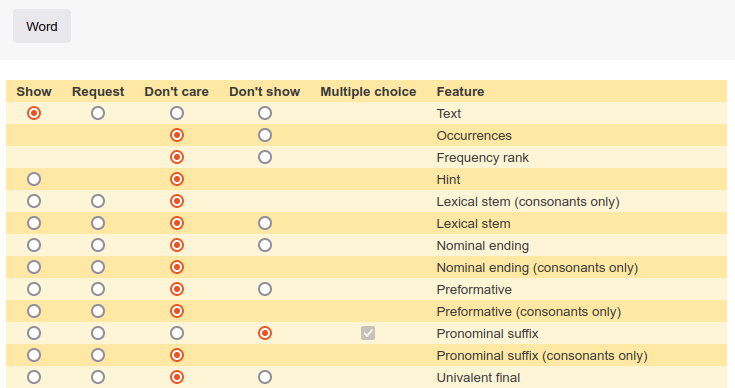Choose Show for Lexical stem

tap(34, 223)
